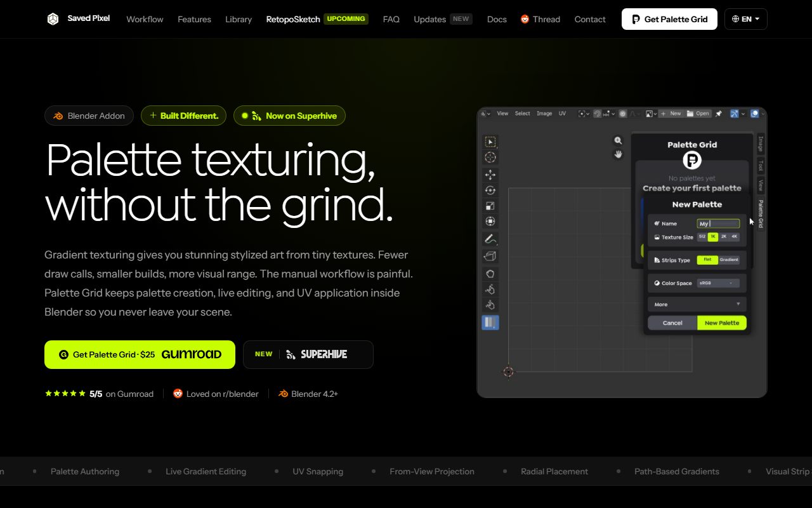Click the white Get Palette Grid button
The width and height of the screenshot is (812, 508).
(669, 19)
